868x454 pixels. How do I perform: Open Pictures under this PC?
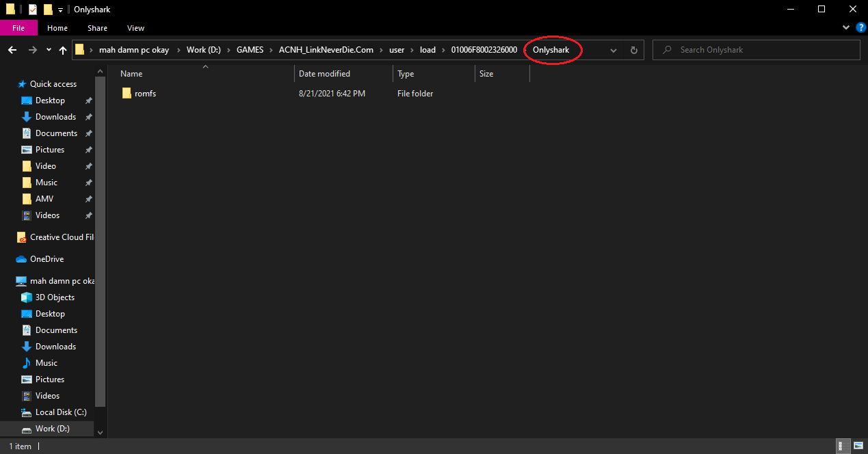(50, 379)
